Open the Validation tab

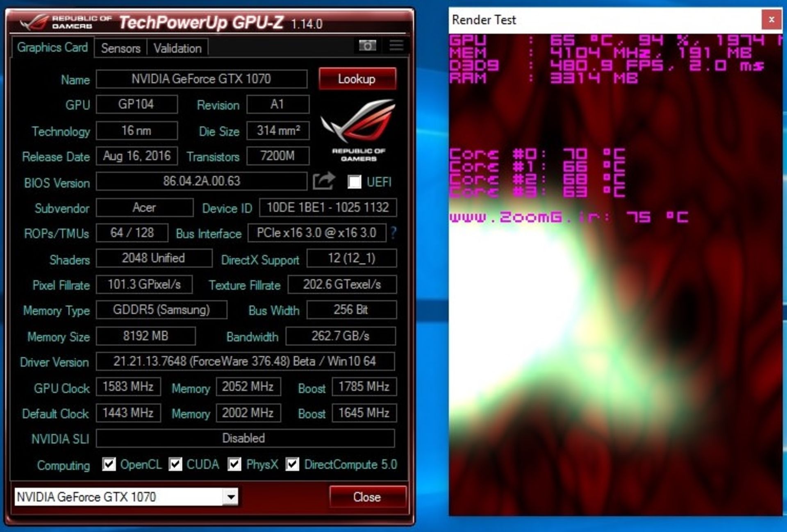177,48
